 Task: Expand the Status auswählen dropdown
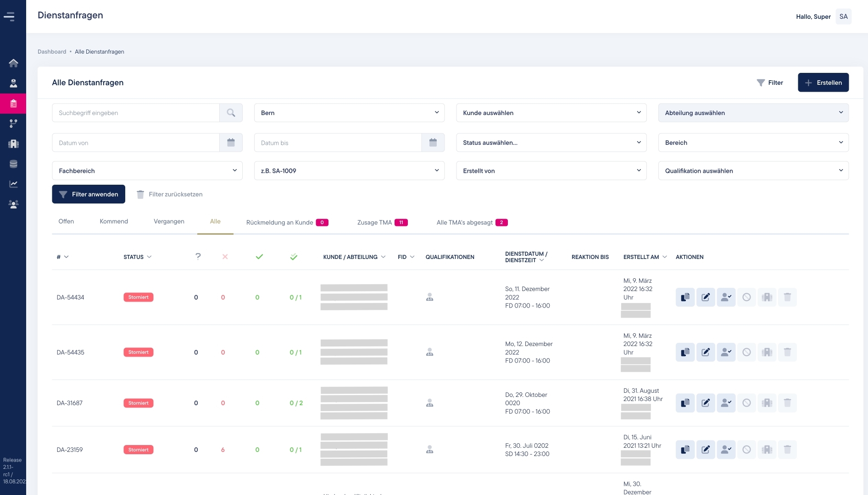tap(551, 143)
